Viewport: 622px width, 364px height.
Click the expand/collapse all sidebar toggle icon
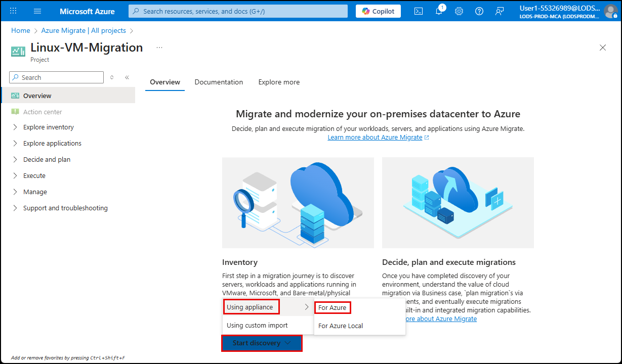point(112,77)
